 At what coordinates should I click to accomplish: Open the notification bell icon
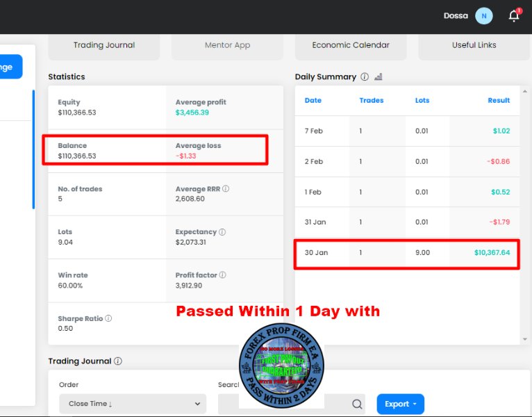click(514, 15)
